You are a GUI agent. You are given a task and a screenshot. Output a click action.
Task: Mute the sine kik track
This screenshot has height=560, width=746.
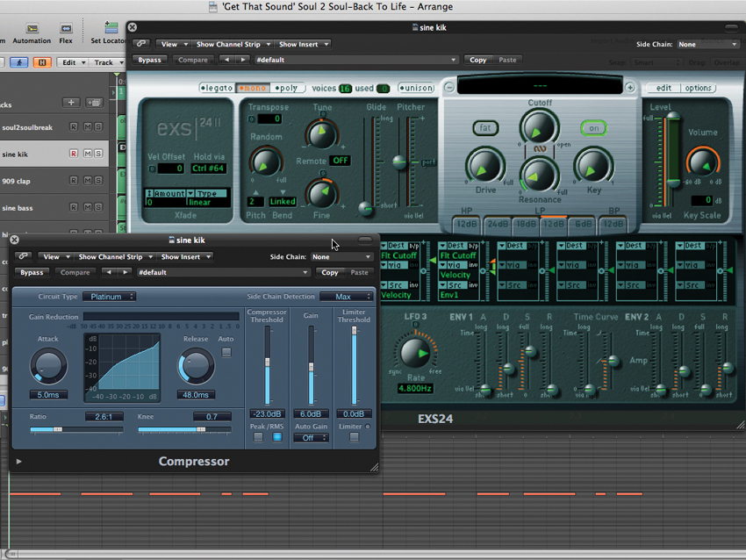[x=88, y=154]
